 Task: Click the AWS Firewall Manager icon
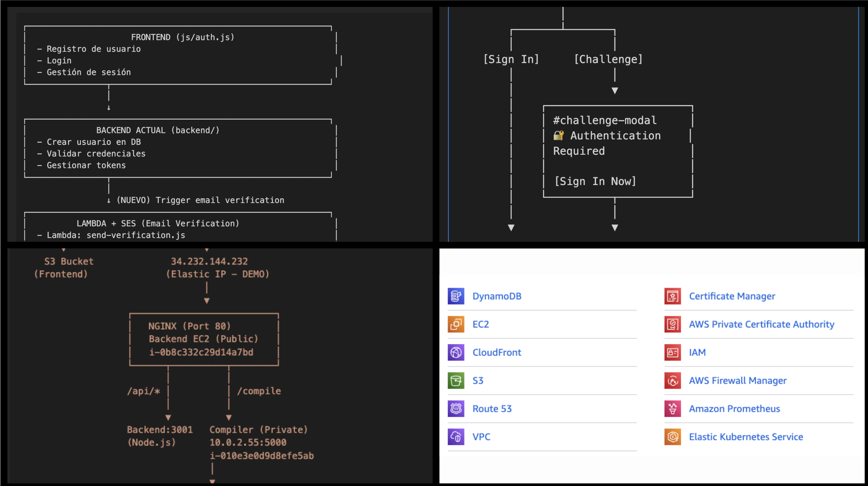(x=673, y=381)
